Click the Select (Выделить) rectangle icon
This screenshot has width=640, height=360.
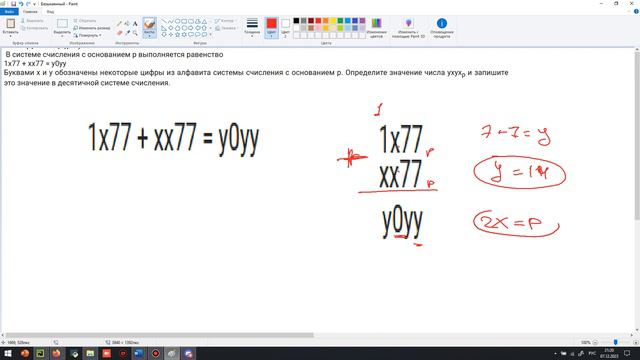(62, 24)
